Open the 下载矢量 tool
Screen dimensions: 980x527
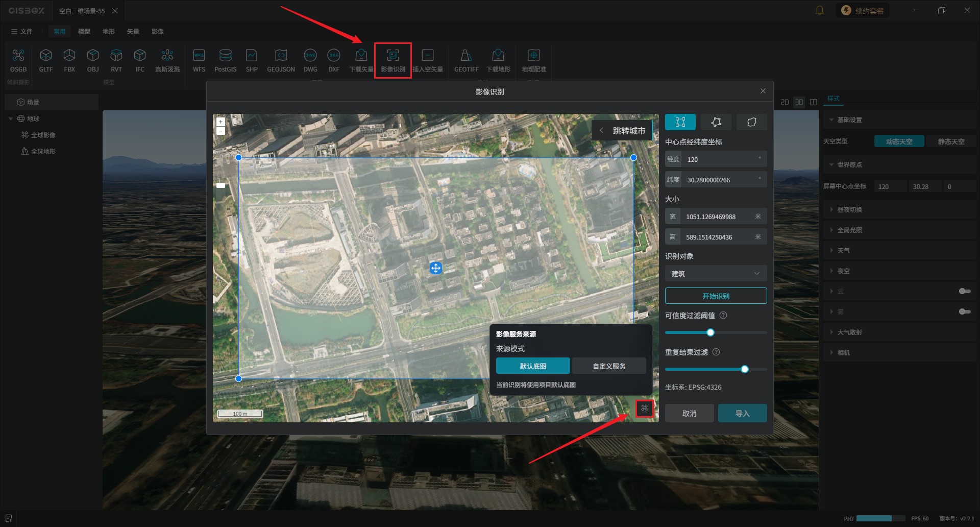tap(361, 60)
